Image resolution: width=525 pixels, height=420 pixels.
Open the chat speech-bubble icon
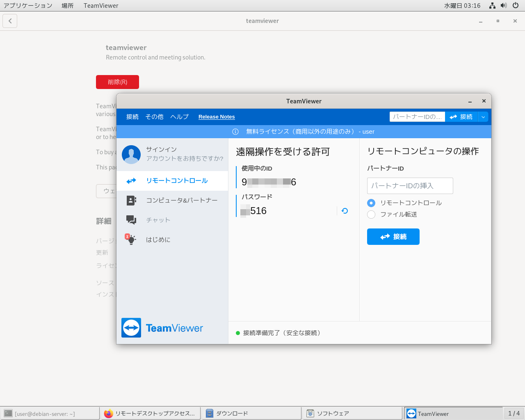(x=131, y=220)
